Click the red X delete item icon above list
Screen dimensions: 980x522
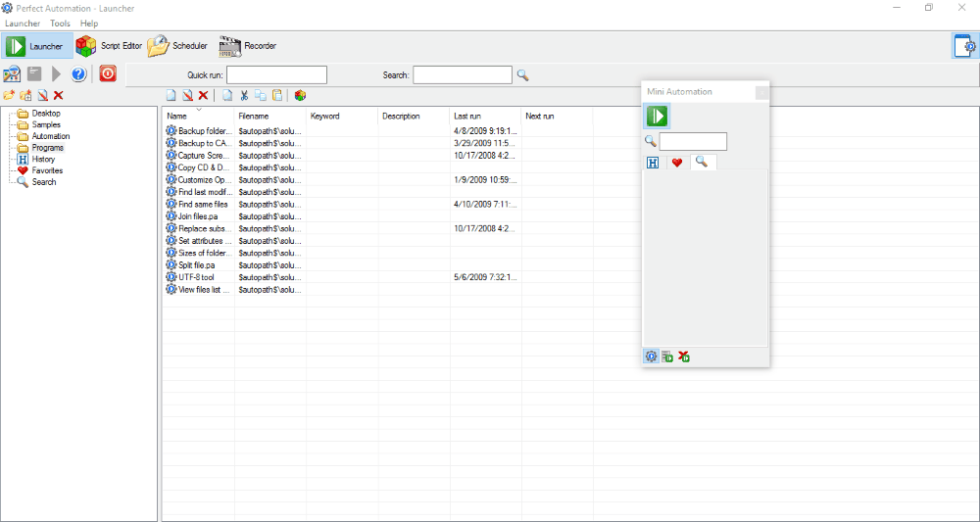203,96
